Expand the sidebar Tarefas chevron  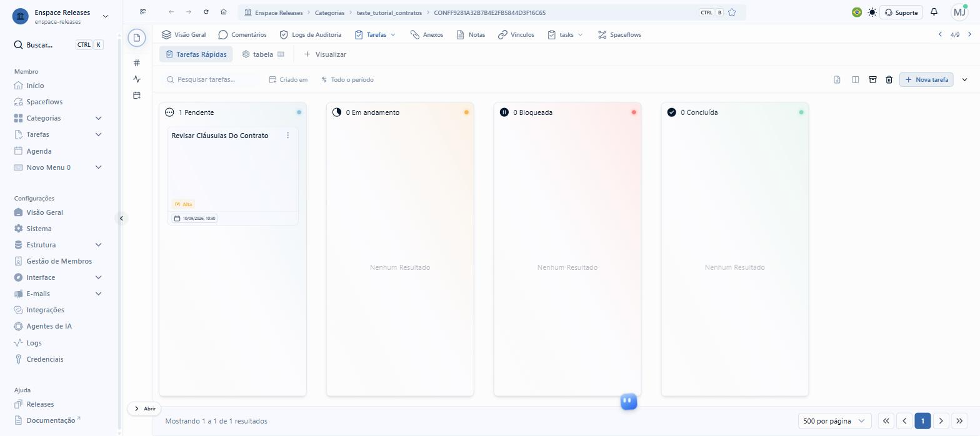[x=98, y=134]
